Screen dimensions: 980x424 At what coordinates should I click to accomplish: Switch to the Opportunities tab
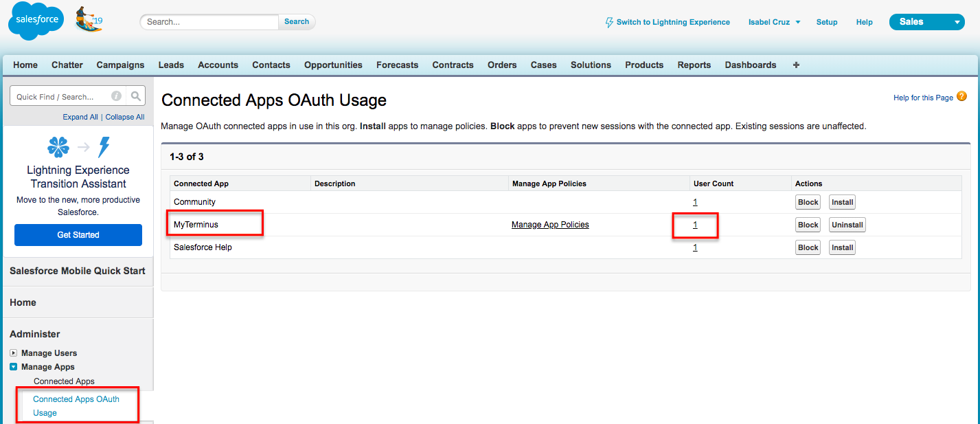(x=333, y=65)
